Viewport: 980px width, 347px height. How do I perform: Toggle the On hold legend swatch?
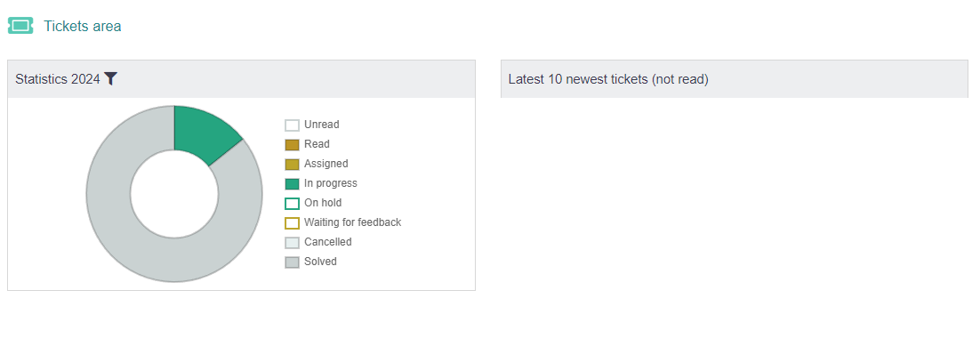click(292, 203)
